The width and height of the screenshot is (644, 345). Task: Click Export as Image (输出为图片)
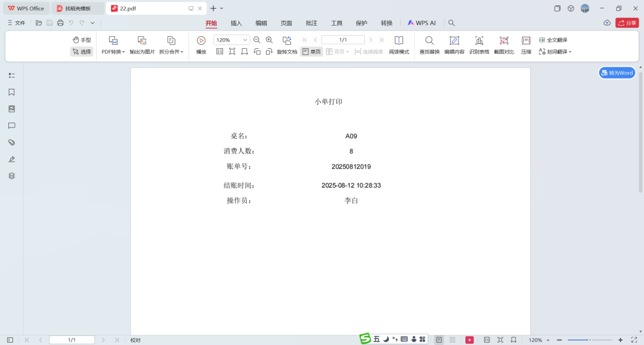[x=142, y=45]
